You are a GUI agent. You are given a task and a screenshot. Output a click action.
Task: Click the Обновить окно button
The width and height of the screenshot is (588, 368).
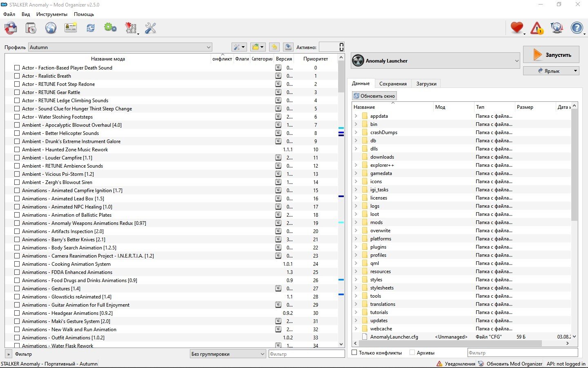tap(374, 96)
